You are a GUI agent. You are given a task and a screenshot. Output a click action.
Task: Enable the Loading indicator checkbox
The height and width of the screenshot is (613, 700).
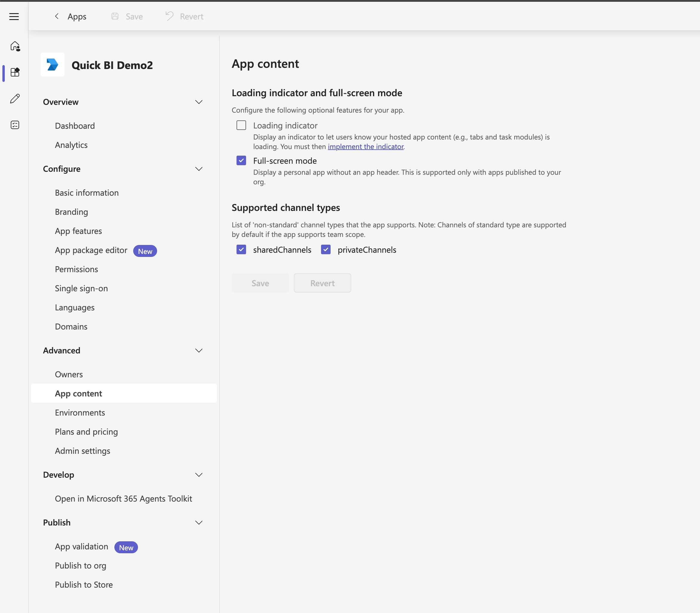[x=241, y=125]
